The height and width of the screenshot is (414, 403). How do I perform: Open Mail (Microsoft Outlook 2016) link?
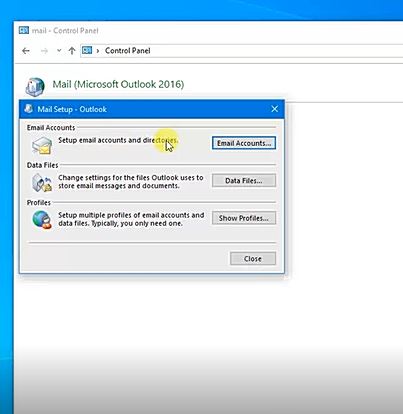[118, 84]
